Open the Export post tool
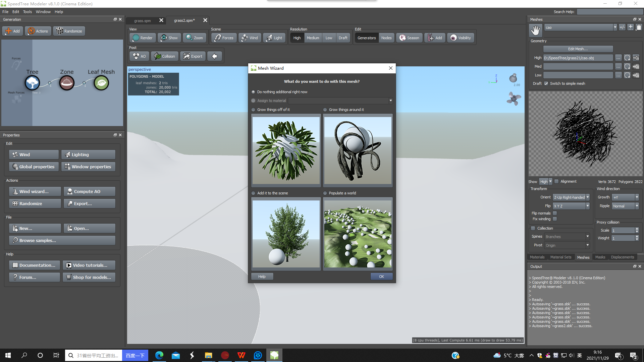The height and width of the screenshot is (362, 644). point(193,56)
